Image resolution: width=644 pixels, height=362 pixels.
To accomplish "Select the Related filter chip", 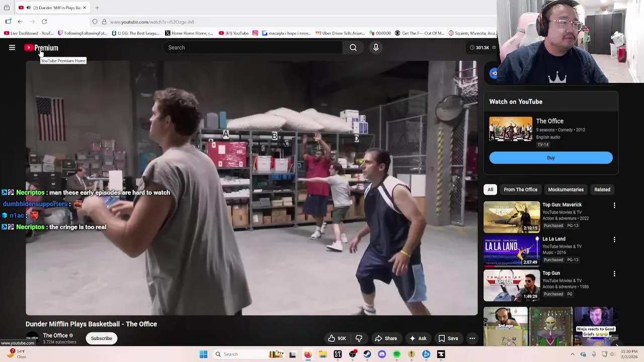I will coord(602,190).
